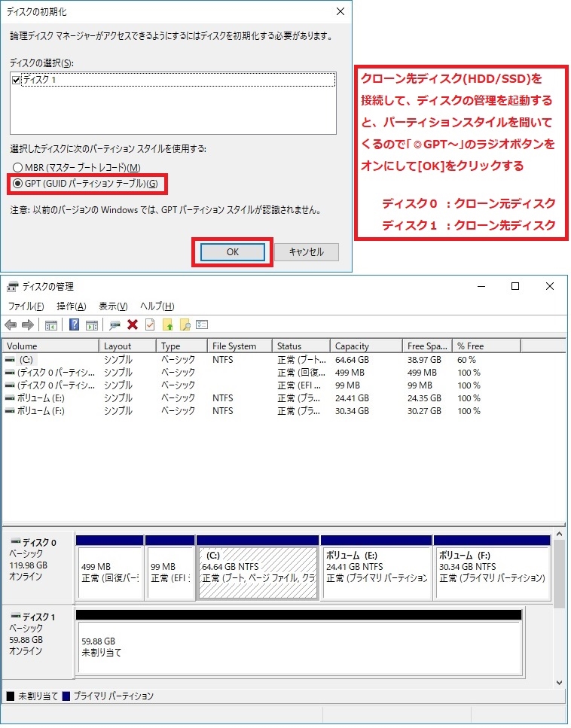Viewport: 571px width, 728px height.
Task: Click the ディスクの管理 title bar app icon
Action: [13, 287]
